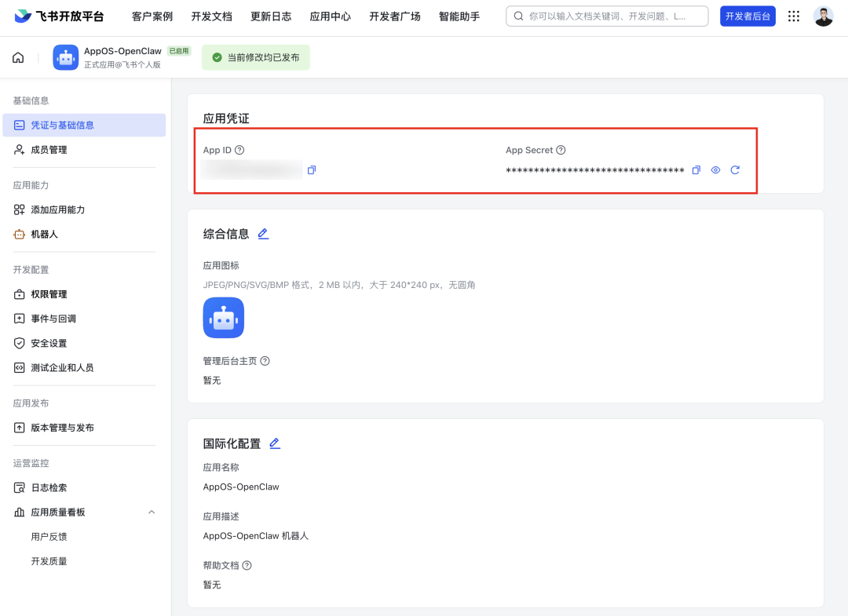Edit 国际化配置 via pencil icon
This screenshot has height=616, width=848.
point(274,443)
